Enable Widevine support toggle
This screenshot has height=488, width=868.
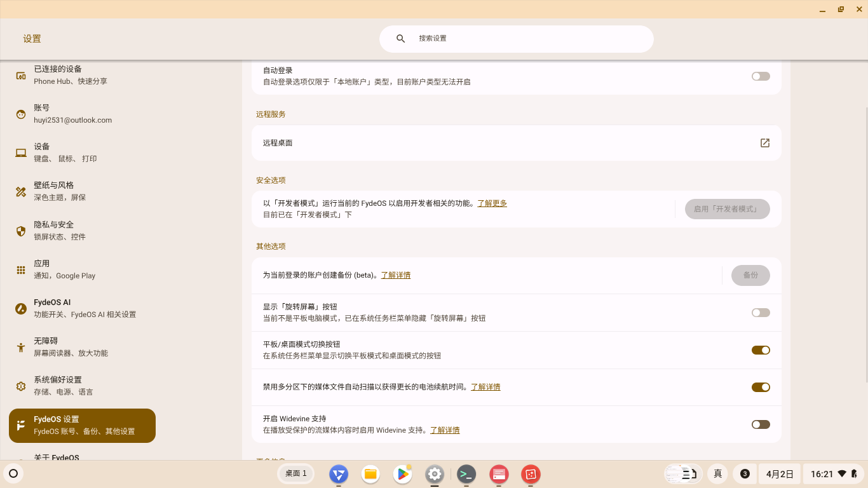coord(761,424)
